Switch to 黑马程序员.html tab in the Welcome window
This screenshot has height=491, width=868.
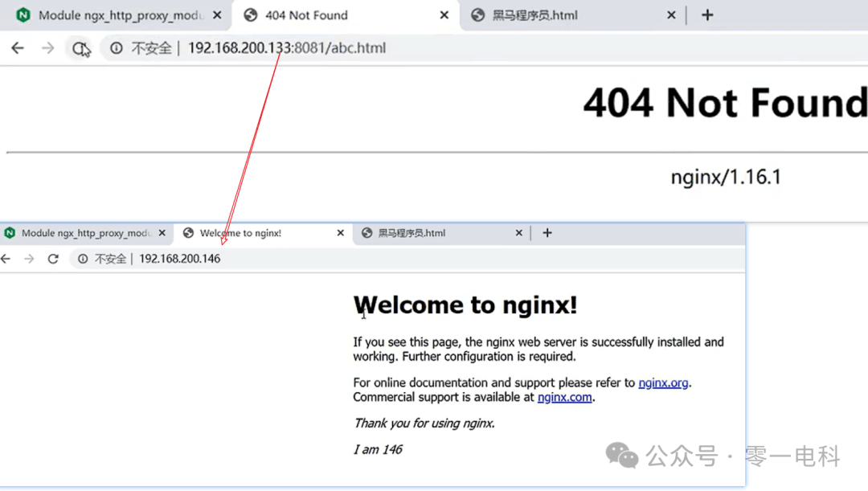441,233
